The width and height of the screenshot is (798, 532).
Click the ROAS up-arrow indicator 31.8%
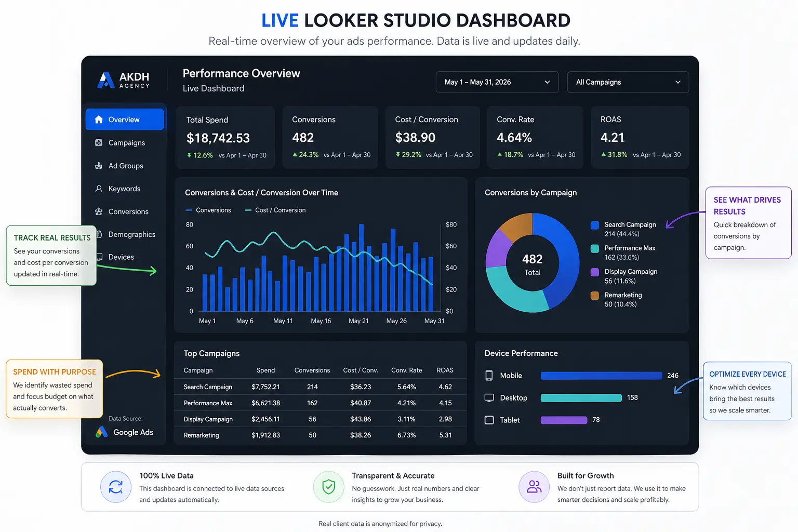coord(604,155)
